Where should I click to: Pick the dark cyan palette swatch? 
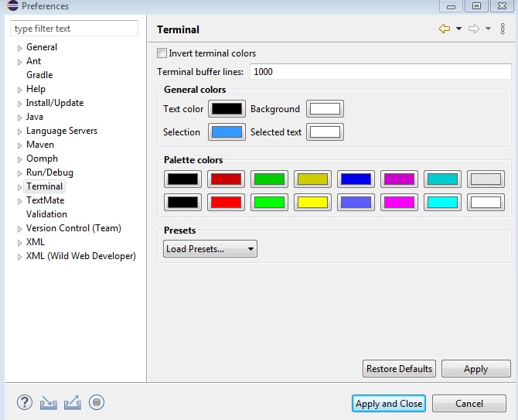pyautogui.click(x=442, y=179)
